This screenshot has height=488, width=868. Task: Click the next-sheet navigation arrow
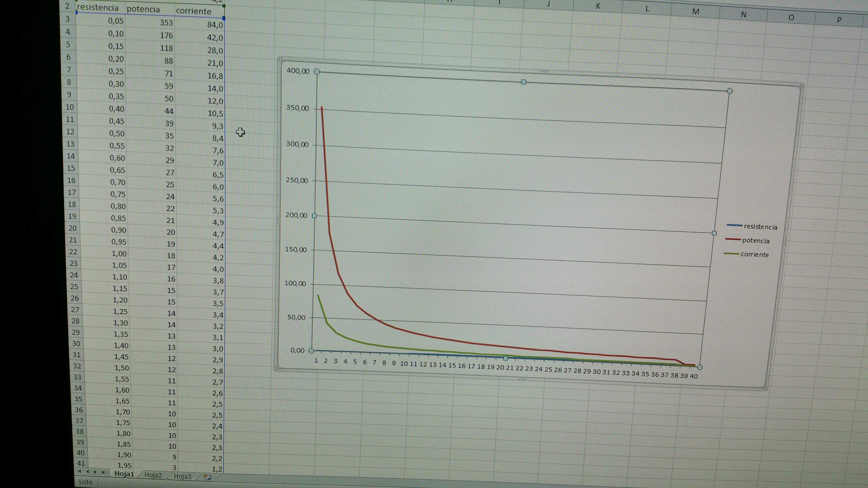(x=96, y=472)
